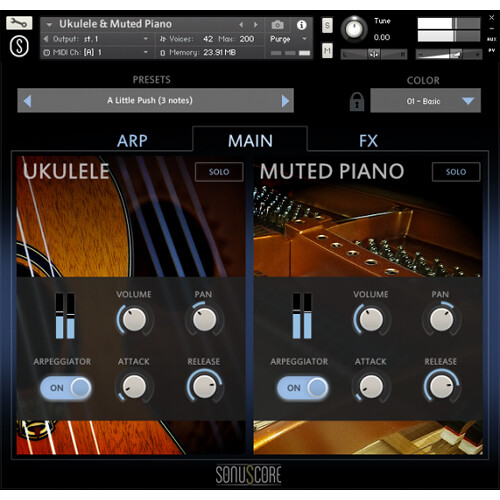The image size is (500, 500).
Task: Mute the instrument with M button
Action: [327, 50]
